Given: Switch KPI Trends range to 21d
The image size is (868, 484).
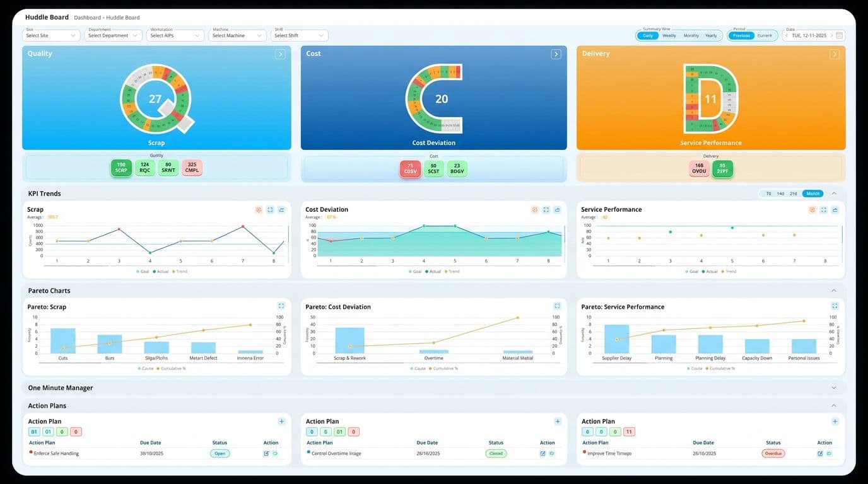Looking at the screenshot, I should click(794, 193).
